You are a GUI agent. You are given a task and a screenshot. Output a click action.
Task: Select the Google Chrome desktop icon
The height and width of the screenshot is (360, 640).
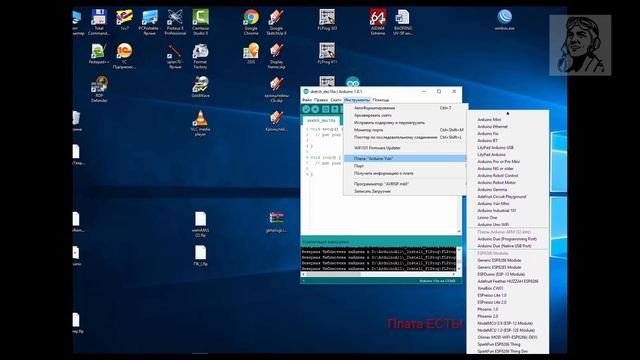pos(251,22)
